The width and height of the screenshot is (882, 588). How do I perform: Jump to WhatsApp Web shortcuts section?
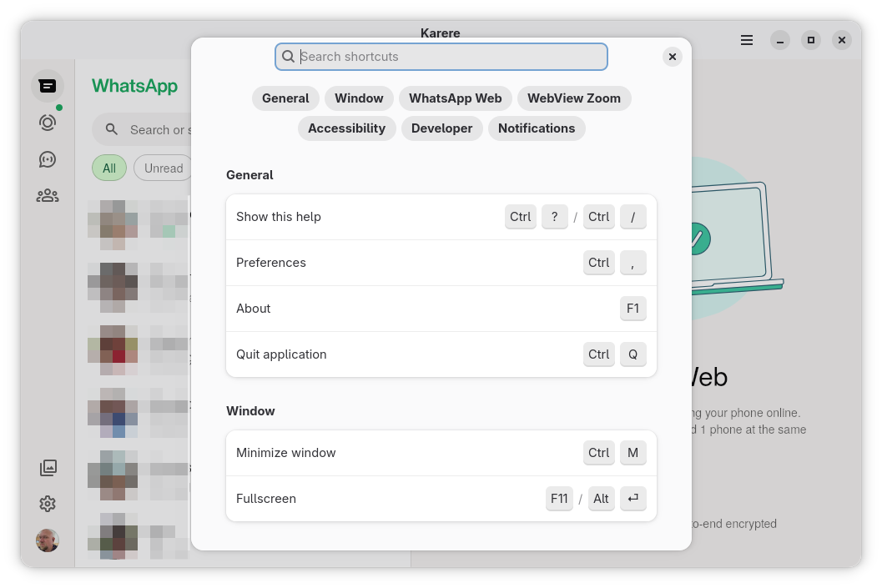[455, 98]
